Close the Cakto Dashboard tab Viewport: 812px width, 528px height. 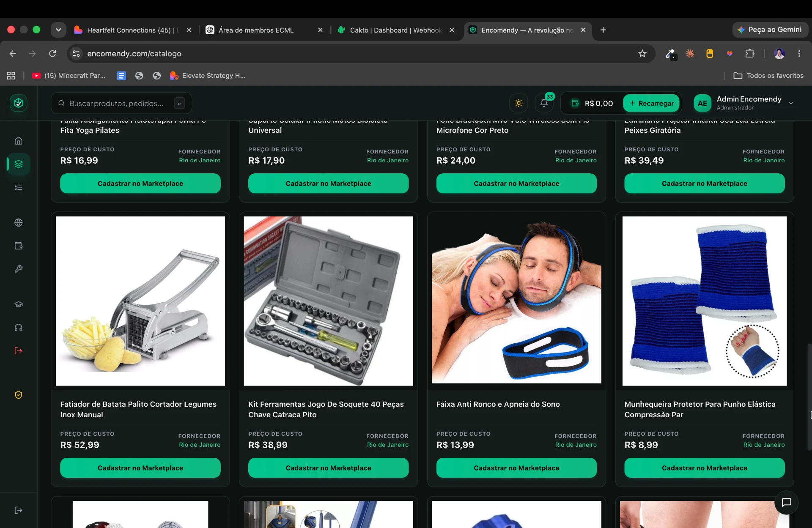click(452, 30)
